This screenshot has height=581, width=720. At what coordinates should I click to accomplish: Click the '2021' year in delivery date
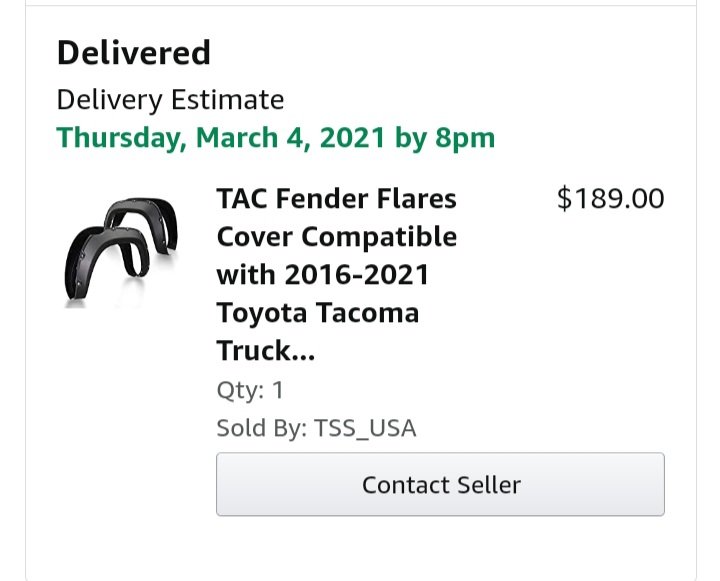click(x=352, y=138)
